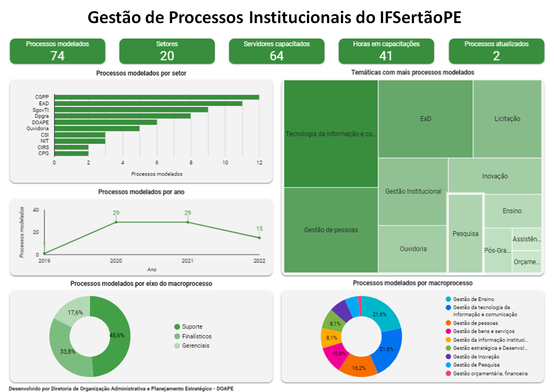Viewport: 554px width, 392px height.
Task: Select the Inovação treemap tile
Action: [x=494, y=176]
